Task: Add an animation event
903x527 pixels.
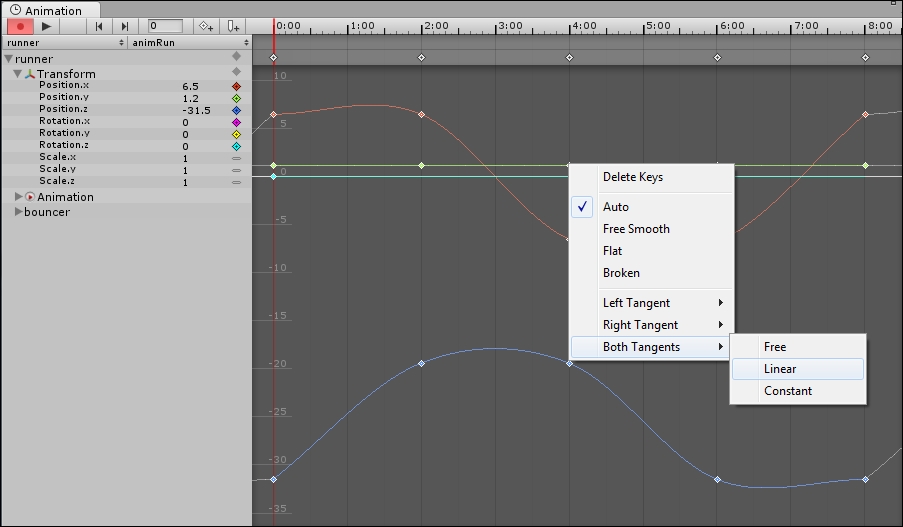Action: (233, 26)
